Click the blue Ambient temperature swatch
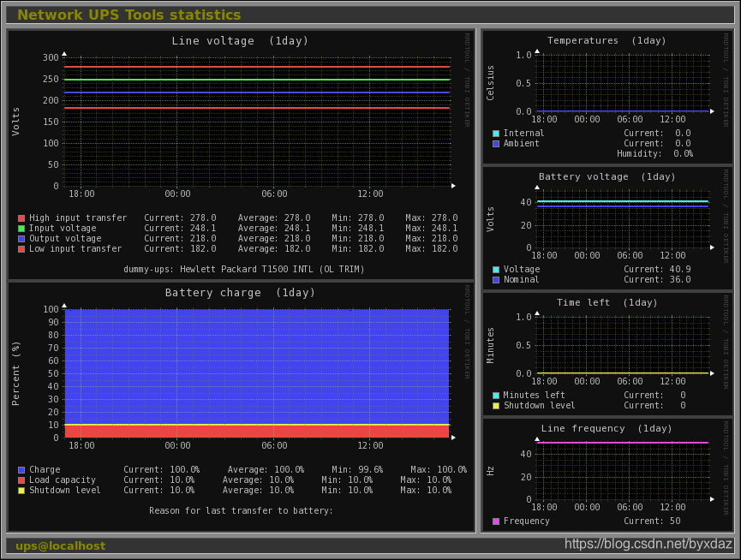Screen dimensions: 741x560 click(x=496, y=144)
